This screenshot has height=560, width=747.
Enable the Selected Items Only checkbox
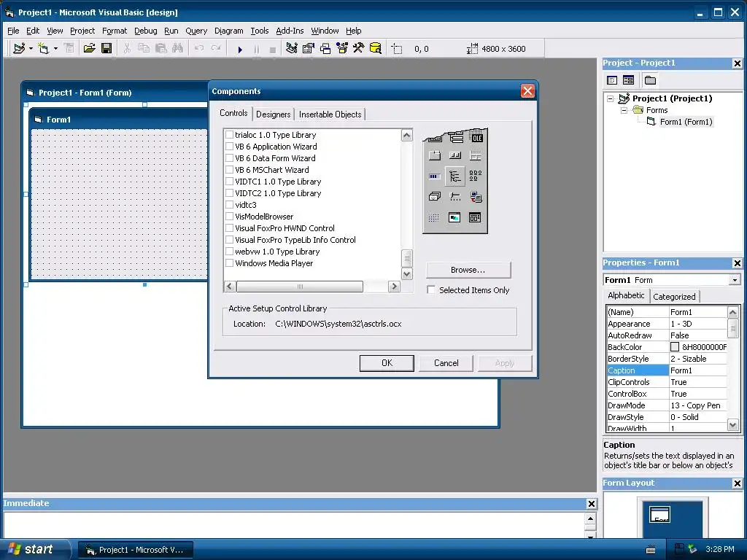tap(431, 290)
